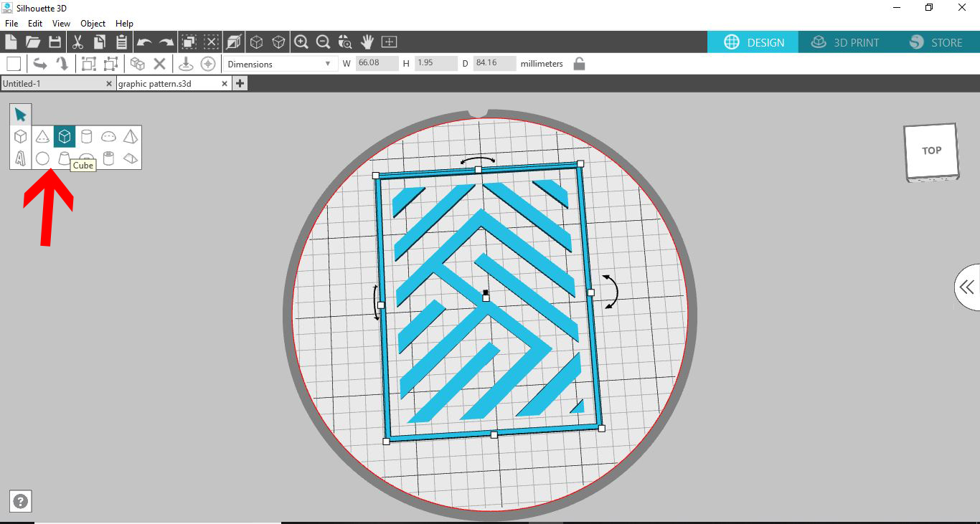Click the Ungroup objects icon
The height and width of the screenshot is (524, 980).
110,64
